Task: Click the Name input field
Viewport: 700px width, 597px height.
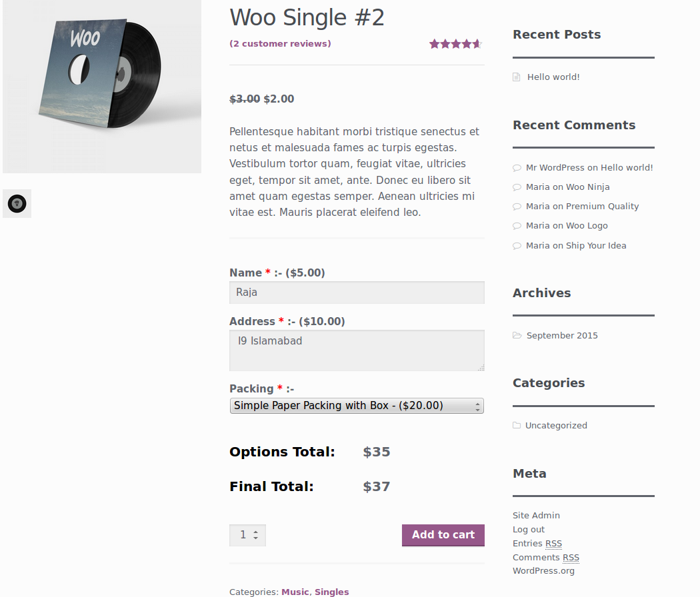Action: point(357,293)
